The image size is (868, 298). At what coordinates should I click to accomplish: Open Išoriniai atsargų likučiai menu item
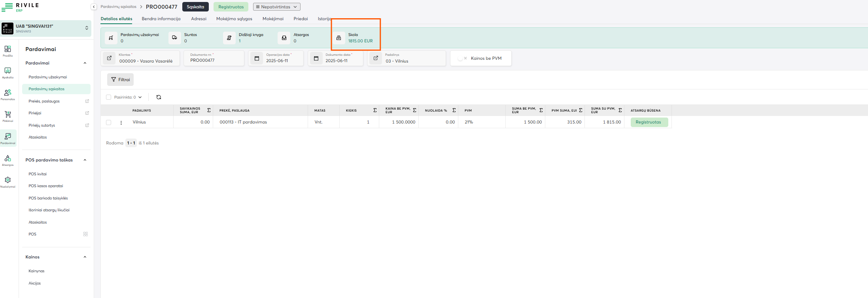[x=49, y=210]
